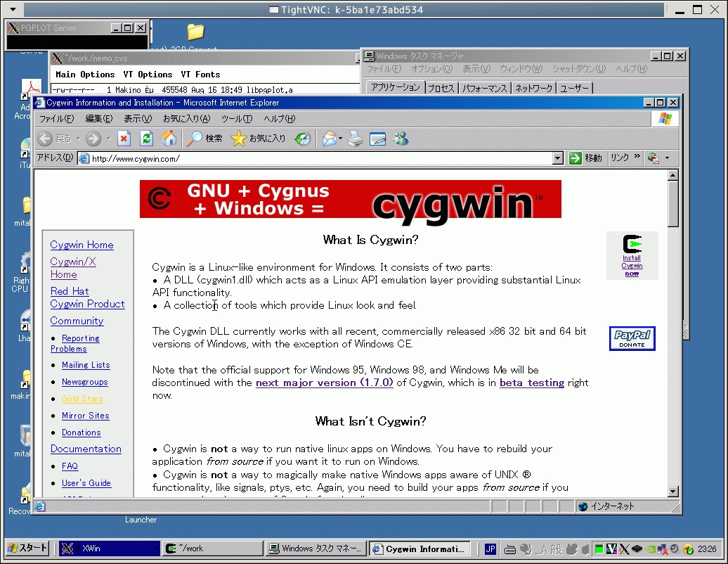Image resolution: width=728 pixels, height=564 pixels.
Task: Go to the Home page icon
Action: point(169,139)
